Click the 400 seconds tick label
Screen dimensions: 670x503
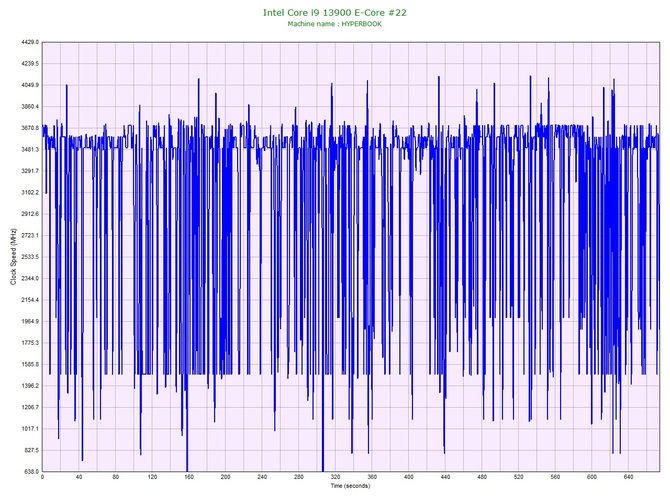tap(409, 477)
